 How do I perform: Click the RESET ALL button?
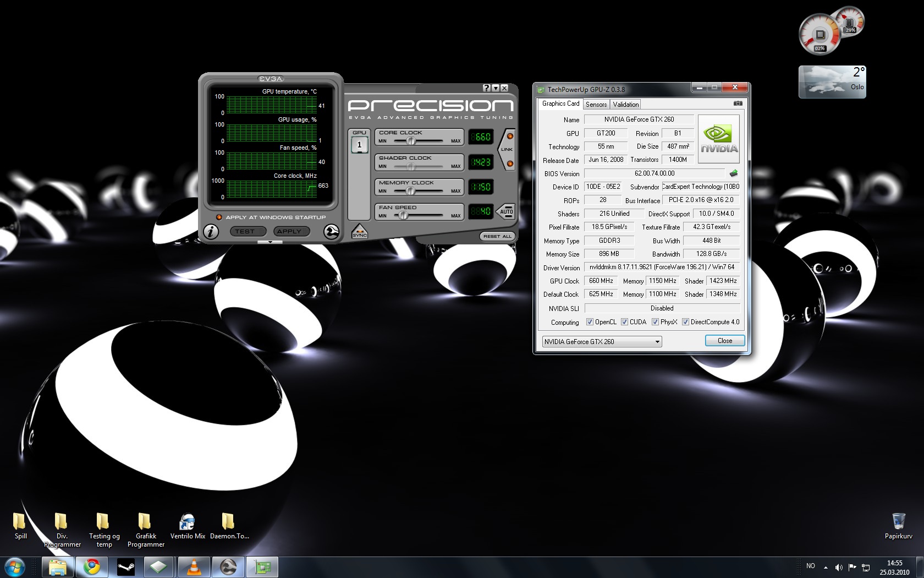point(497,236)
